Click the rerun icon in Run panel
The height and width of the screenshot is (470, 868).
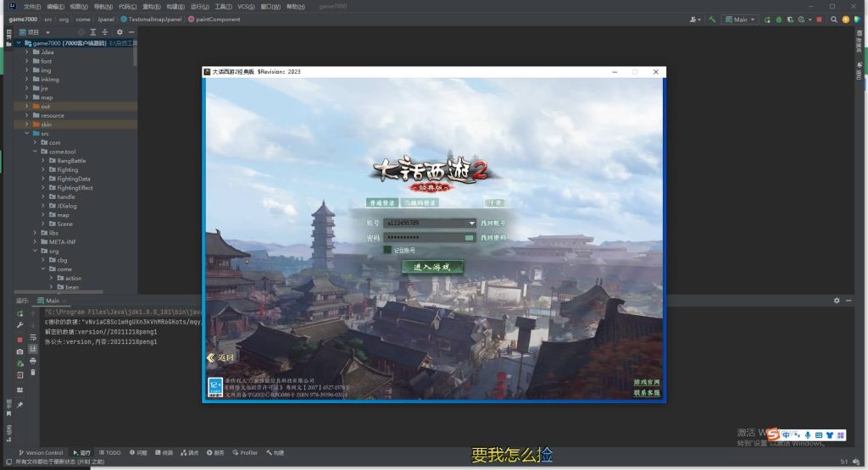(x=19, y=313)
